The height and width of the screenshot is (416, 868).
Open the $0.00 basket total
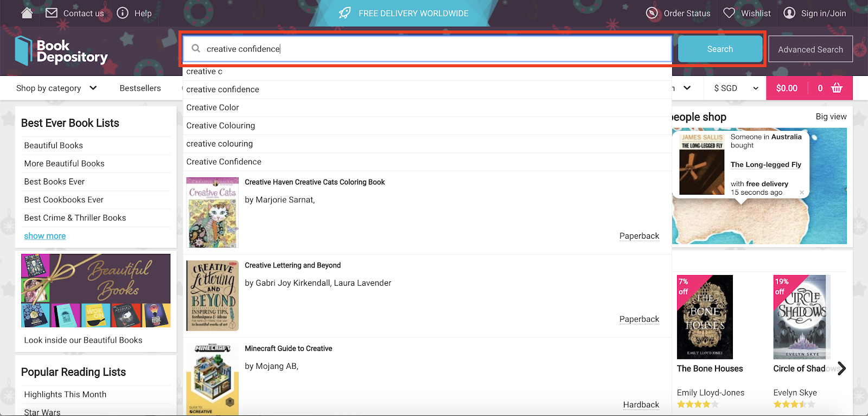coord(787,88)
